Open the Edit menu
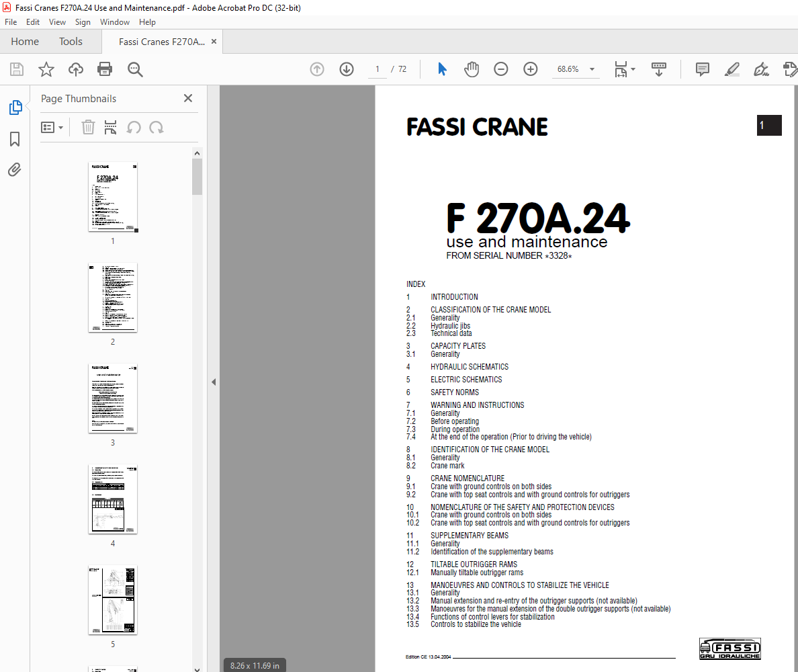Viewport: 798px width, 672px height. 32,22
